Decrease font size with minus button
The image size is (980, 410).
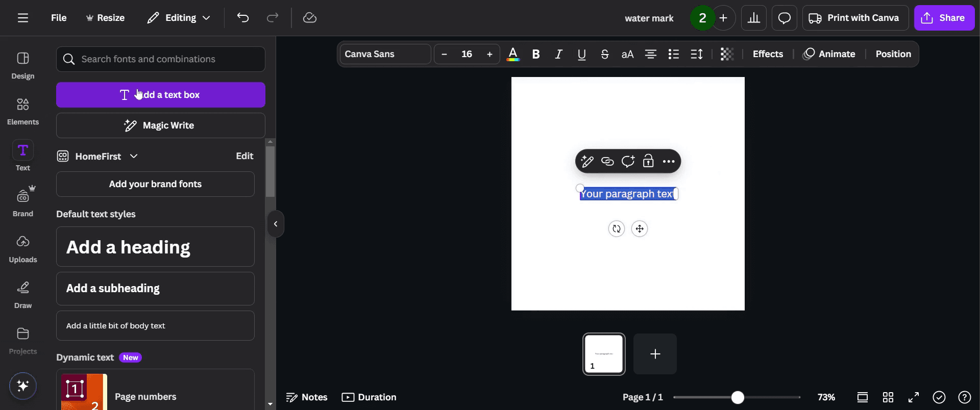click(x=444, y=54)
